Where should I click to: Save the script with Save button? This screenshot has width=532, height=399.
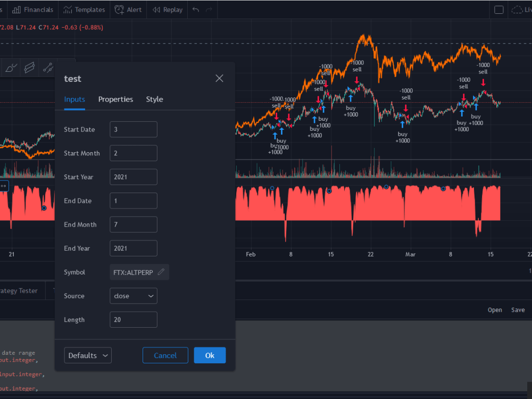(x=518, y=310)
